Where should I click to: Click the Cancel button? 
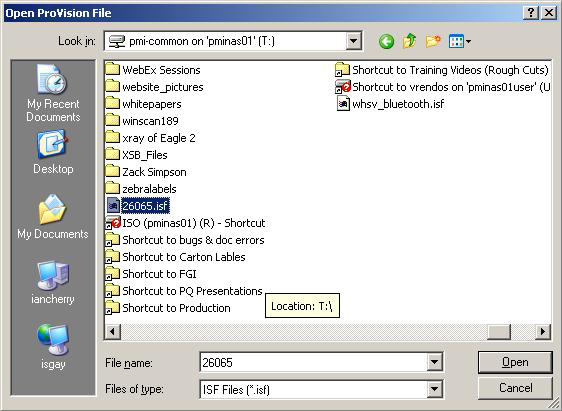(515, 388)
